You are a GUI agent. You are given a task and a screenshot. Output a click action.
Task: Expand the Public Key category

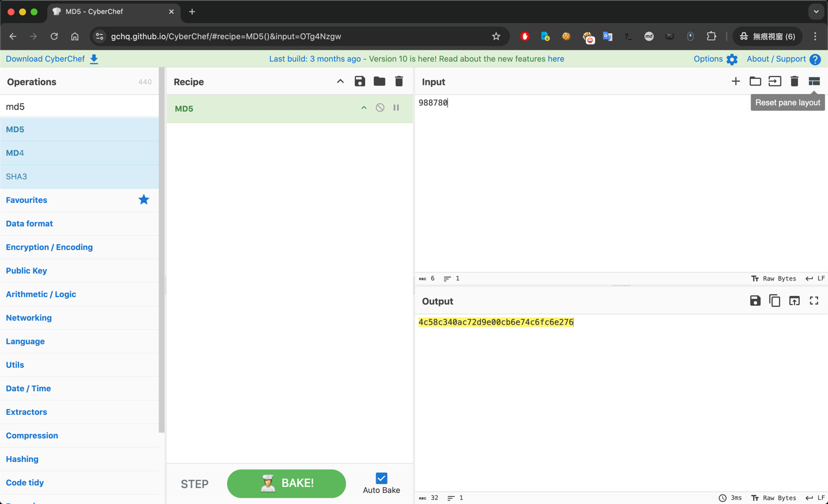tap(79, 271)
